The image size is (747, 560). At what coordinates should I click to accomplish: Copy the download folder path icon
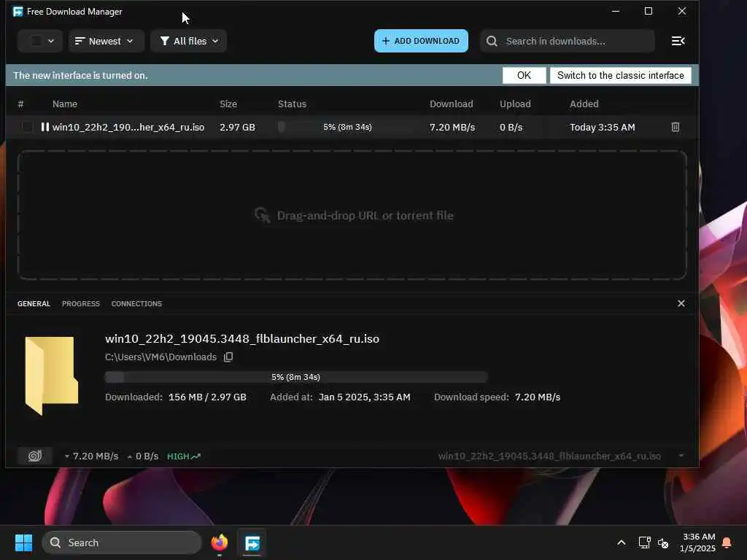[x=228, y=357]
